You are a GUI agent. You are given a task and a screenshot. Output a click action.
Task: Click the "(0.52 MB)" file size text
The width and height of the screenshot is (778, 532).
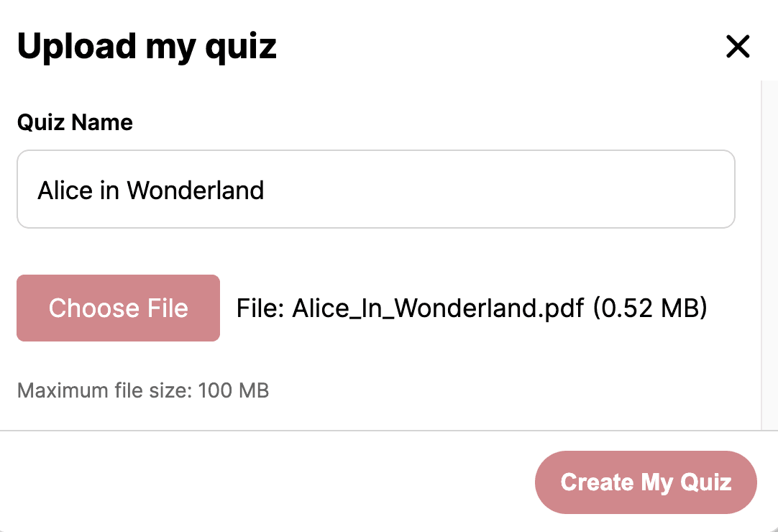point(650,308)
